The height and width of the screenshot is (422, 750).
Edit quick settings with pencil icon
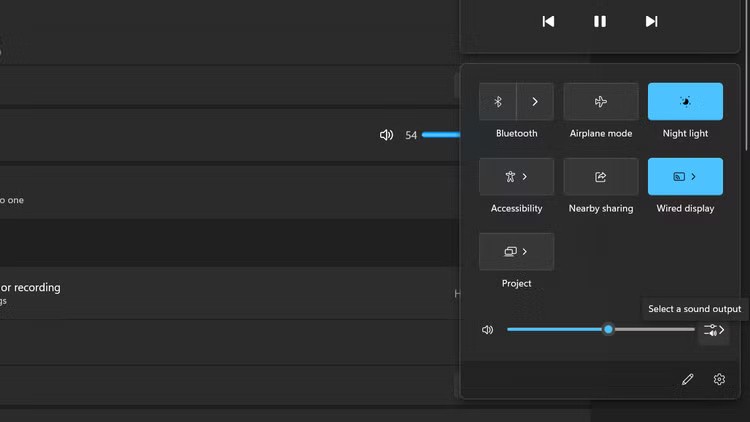pyautogui.click(x=687, y=380)
